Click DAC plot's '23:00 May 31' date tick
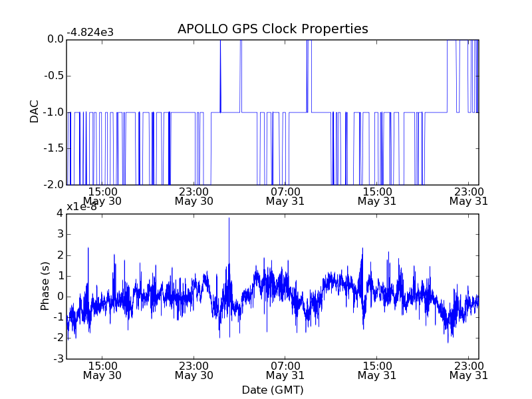 click(x=469, y=196)
